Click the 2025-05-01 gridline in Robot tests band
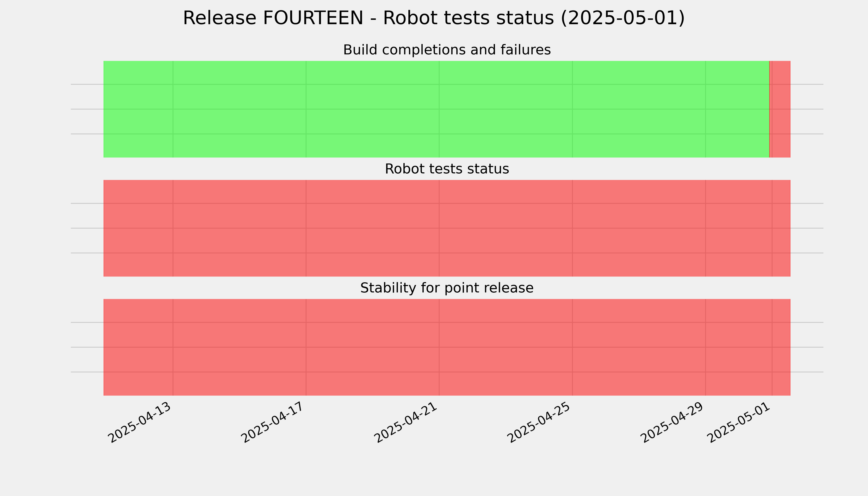Screen dimensions: 868x496 click(x=772, y=228)
